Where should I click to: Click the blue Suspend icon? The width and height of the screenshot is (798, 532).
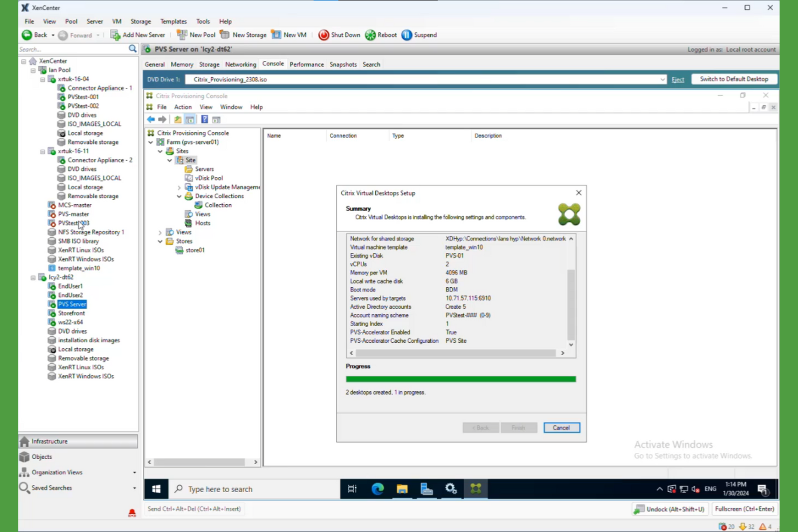407,35
